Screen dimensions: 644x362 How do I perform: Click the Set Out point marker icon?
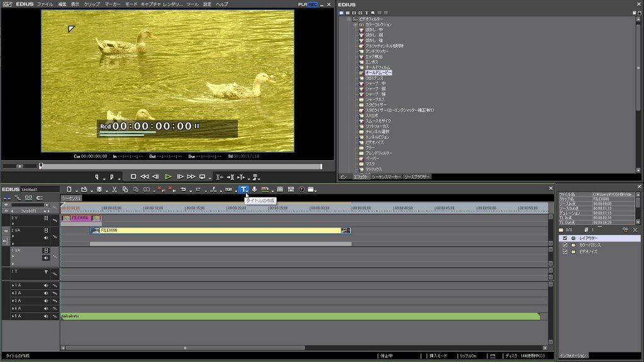(112, 177)
